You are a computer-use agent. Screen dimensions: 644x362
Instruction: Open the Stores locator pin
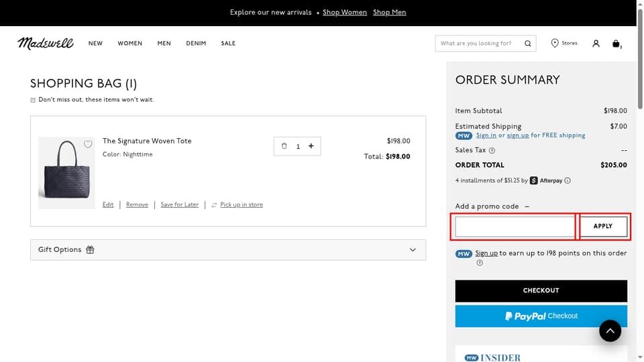pyautogui.click(x=555, y=43)
